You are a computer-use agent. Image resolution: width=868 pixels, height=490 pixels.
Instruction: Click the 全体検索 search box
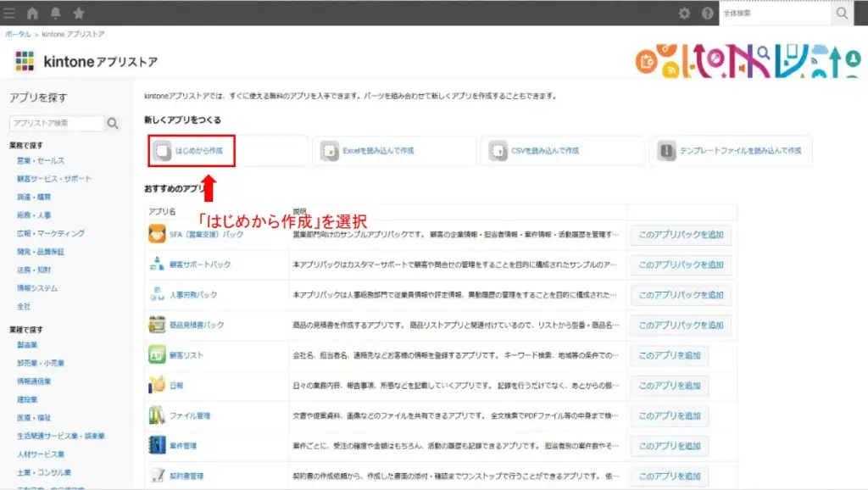click(x=776, y=14)
